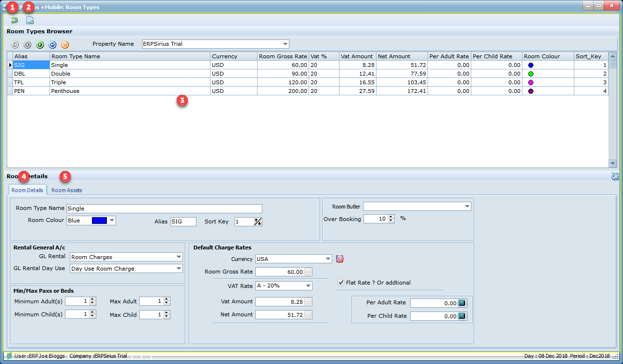Image resolution: width=623 pixels, height=364 pixels.
Task: Click into the Alias SIG input field
Action: point(183,221)
